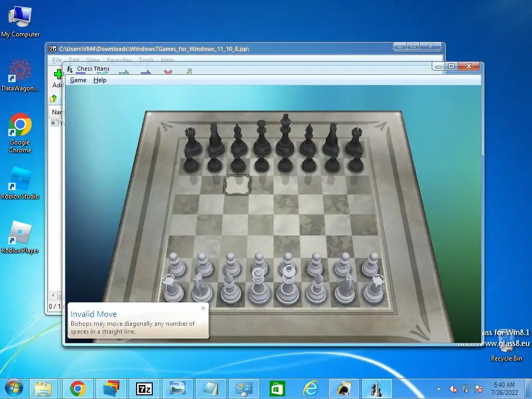The image size is (532, 399).
Task: Open My Computer desktop icon
Action: pyautogui.click(x=20, y=21)
